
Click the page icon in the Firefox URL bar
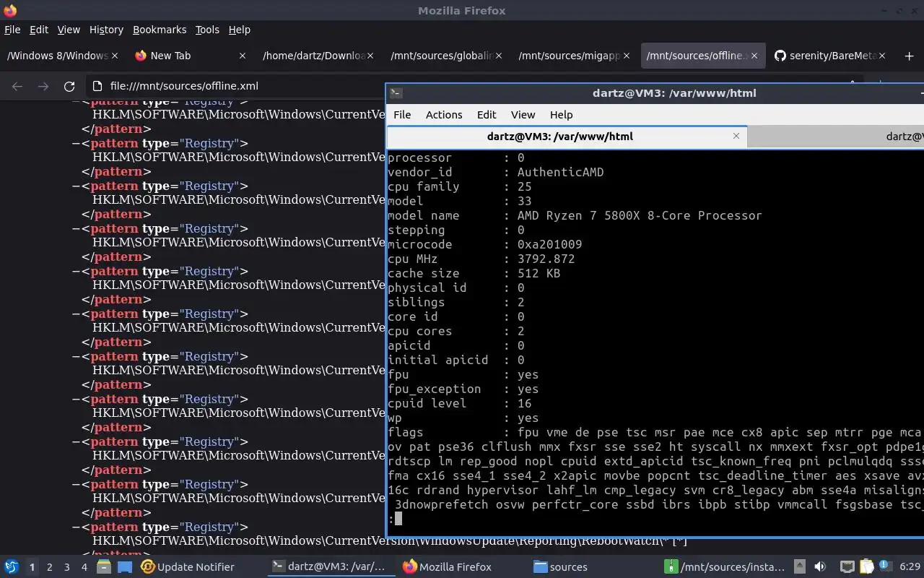coord(97,86)
